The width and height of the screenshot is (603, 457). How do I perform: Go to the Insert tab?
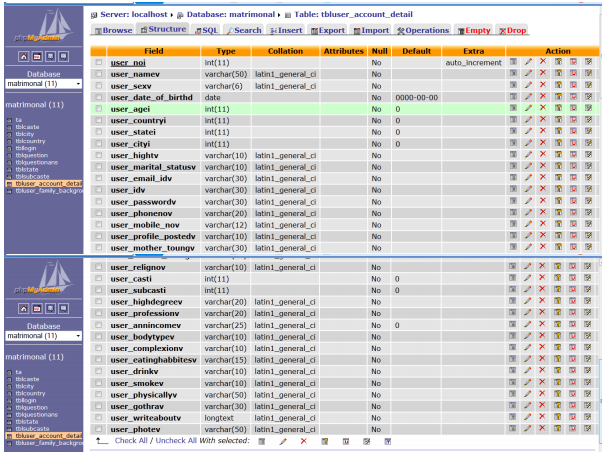pyautogui.click(x=287, y=30)
